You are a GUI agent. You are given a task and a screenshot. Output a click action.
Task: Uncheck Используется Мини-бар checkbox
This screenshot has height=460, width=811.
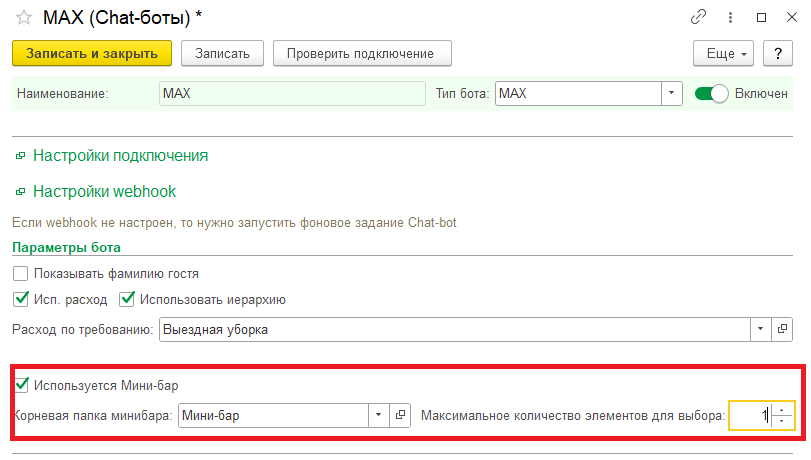(x=21, y=385)
